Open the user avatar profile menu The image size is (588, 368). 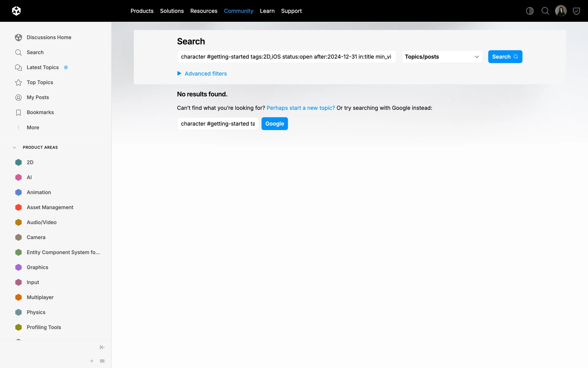click(x=561, y=11)
